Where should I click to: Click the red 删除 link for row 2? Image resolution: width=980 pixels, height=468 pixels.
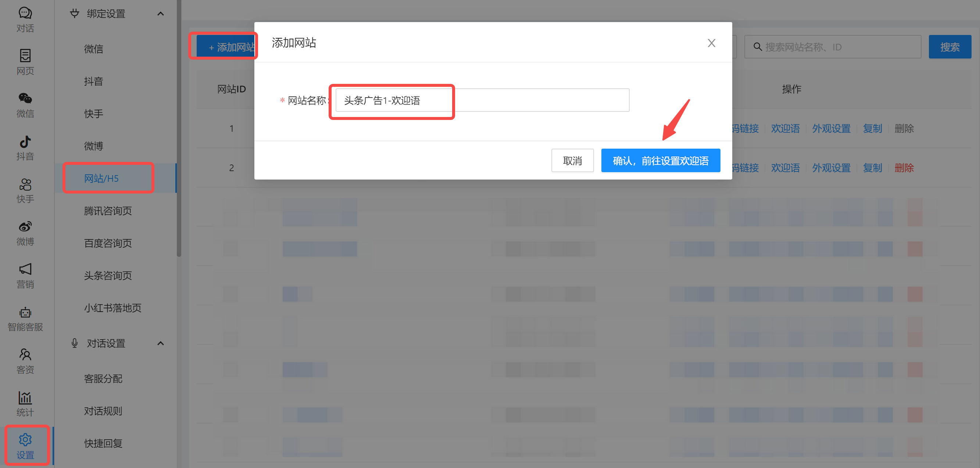(x=904, y=167)
